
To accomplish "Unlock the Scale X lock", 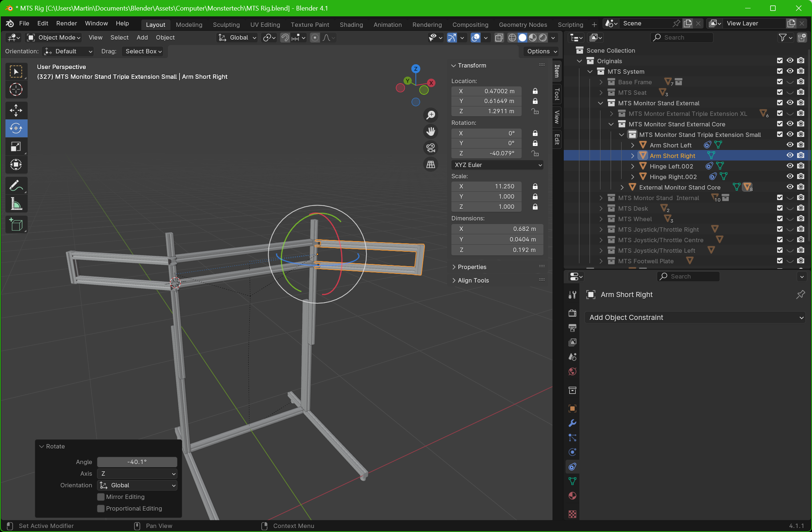I will click(x=535, y=186).
